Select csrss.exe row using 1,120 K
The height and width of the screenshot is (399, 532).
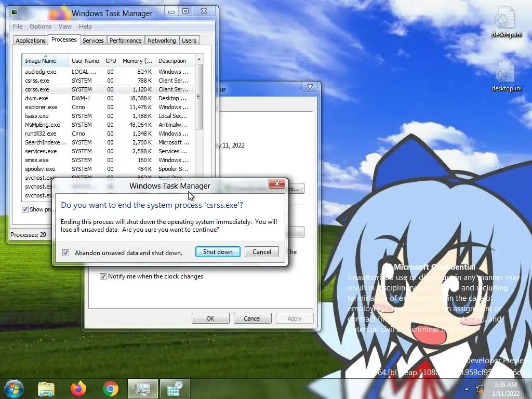108,89
